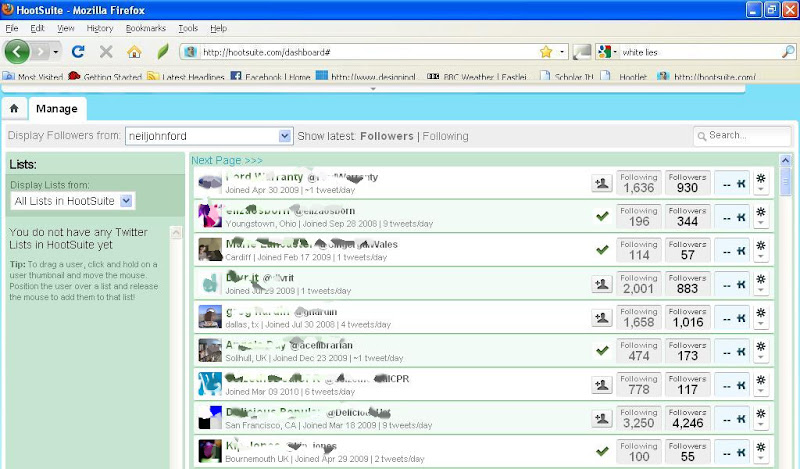Click the avatar of the Youngstown, Ohio user
This screenshot has height=469, width=800.
pos(210,216)
